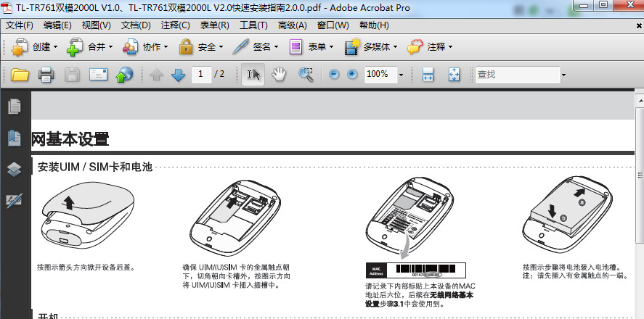This screenshot has height=319, width=644.
Task: Open the Signatures panel in sidebar
Action: (x=15, y=201)
